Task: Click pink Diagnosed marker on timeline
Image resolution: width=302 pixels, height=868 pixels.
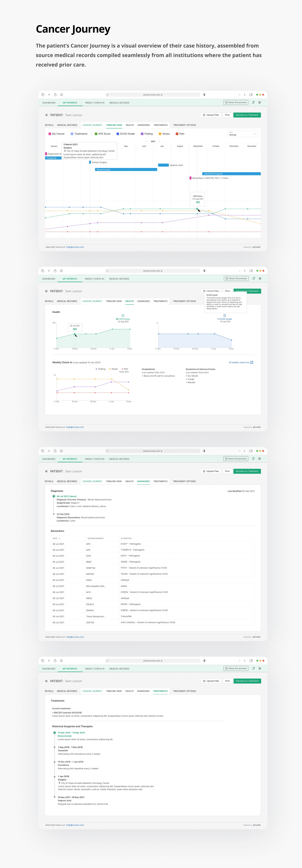Action: pyautogui.click(x=46, y=154)
